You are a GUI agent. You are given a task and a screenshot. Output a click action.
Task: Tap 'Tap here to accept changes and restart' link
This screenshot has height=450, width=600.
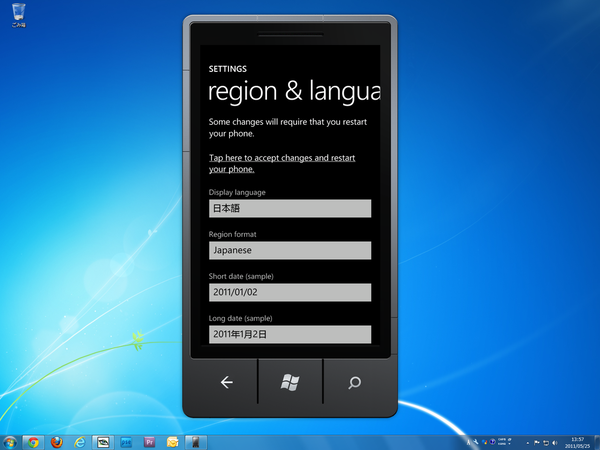pyautogui.click(x=282, y=163)
